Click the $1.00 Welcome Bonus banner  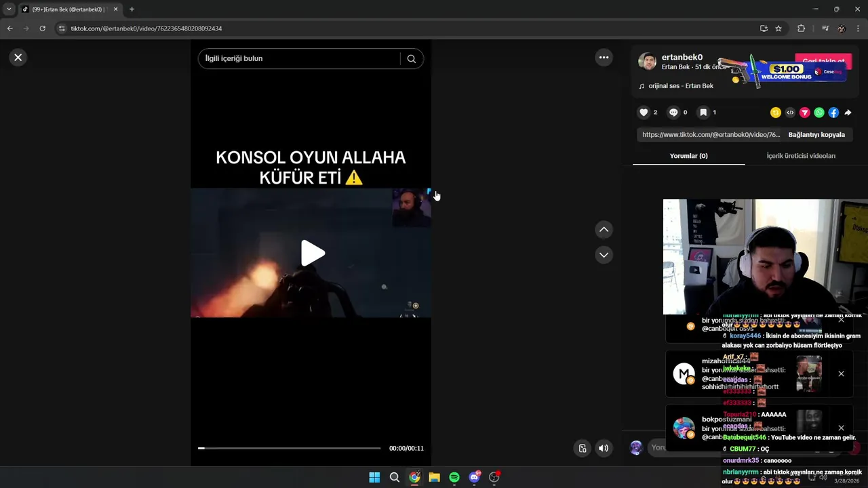click(x=787, y=70)
